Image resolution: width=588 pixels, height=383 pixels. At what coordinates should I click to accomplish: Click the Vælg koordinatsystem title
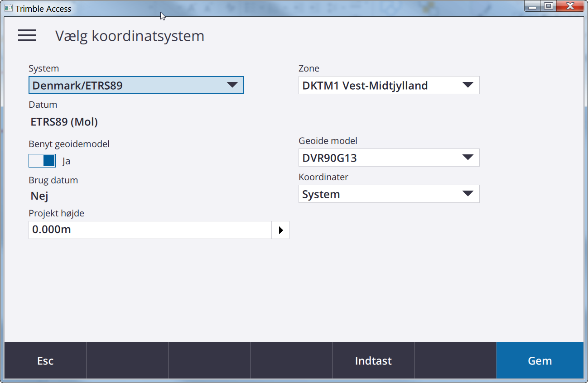pyautogui.click(x=129, y=36)
